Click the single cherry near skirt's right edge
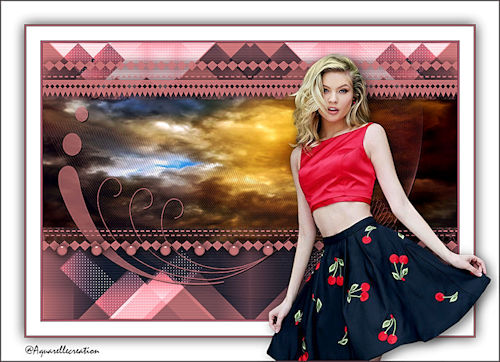 (447, 296)
